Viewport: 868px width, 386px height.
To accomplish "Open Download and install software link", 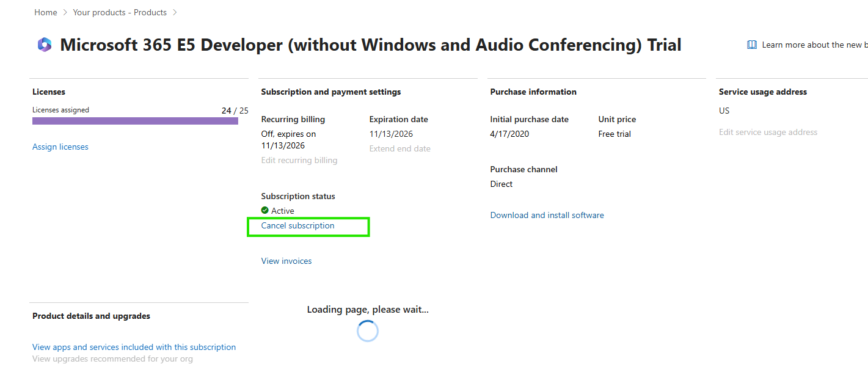I will tap(547, 215).
